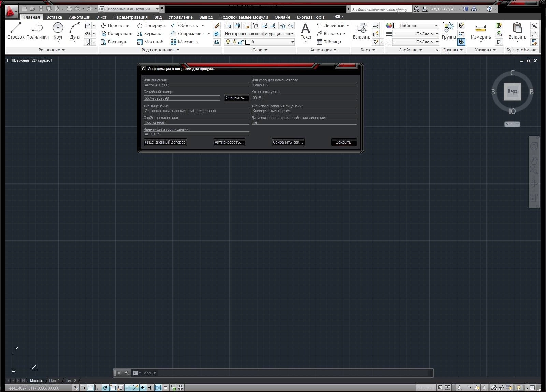Click the Копировать (copy) tool
Screen dimensions: 546x392
point(116,34)
